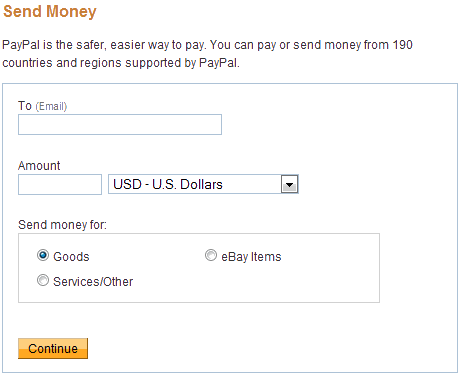Click the "Send money for:" label
The image size is (461, 375).
(62, 225)
